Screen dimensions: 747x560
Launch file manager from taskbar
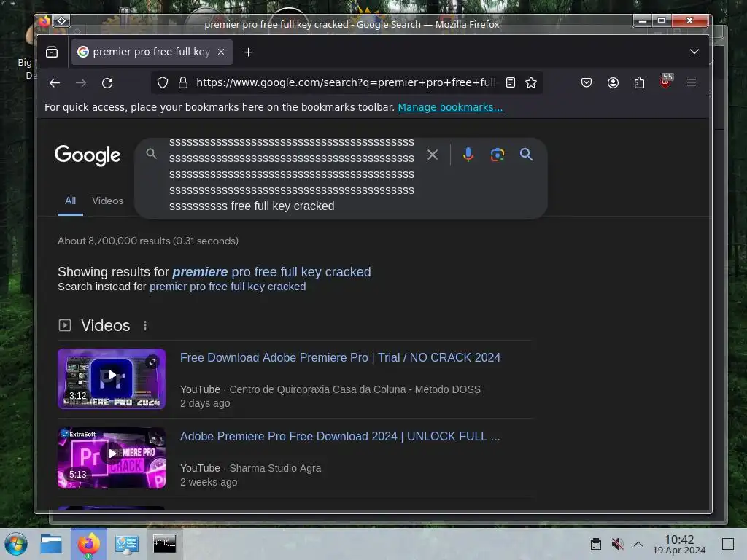[x=51, y=544]
